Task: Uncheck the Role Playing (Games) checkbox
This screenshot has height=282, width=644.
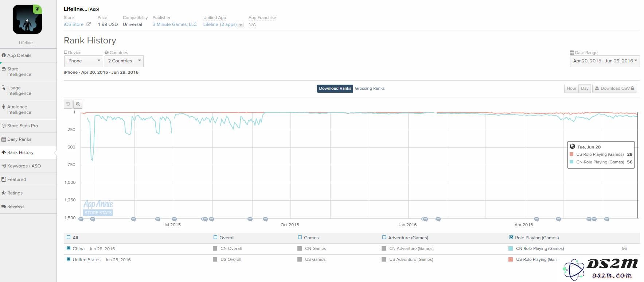Action: [x=511, y=237]
